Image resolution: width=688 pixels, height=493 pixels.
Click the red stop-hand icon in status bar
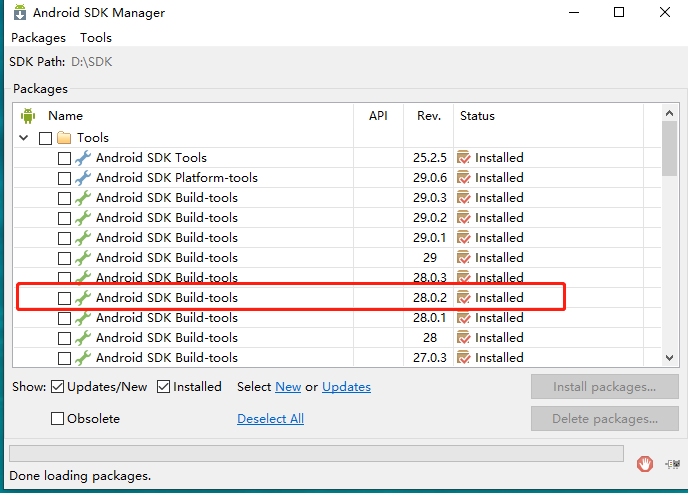(x=645, y=463)
